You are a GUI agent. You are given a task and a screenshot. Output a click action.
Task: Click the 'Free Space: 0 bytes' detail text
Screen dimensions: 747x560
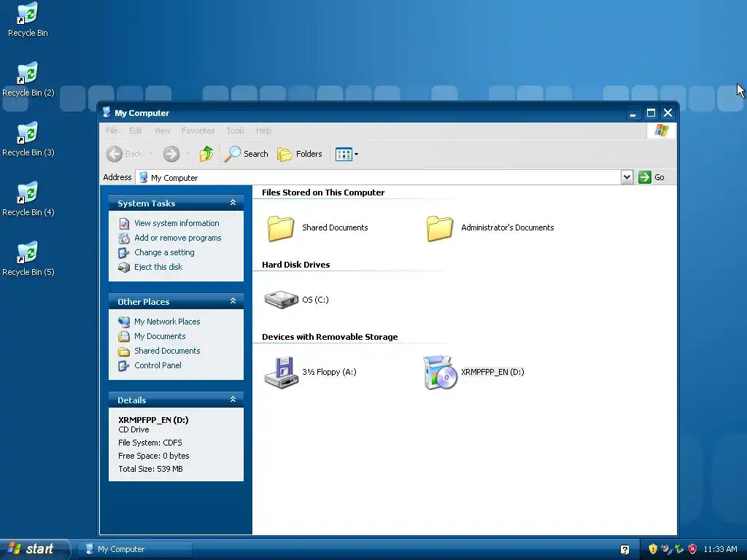pyautogui.click(x=154, y=456)
